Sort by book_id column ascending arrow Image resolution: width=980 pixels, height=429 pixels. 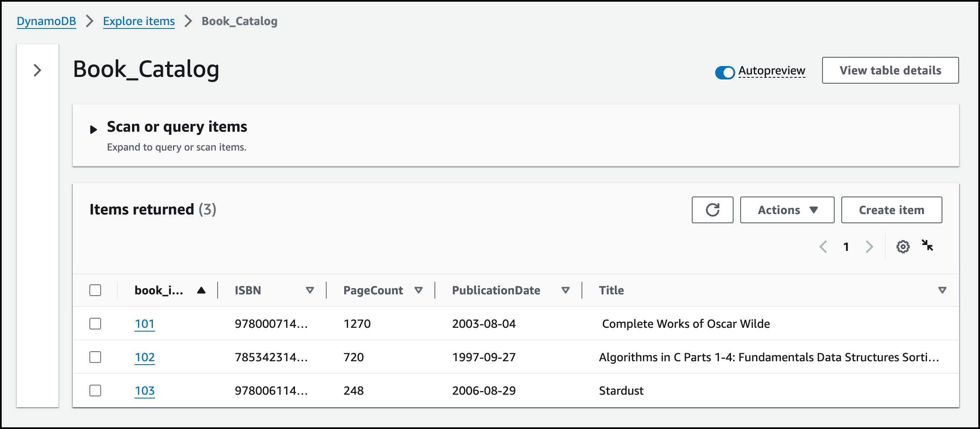[x=201, y=290]
